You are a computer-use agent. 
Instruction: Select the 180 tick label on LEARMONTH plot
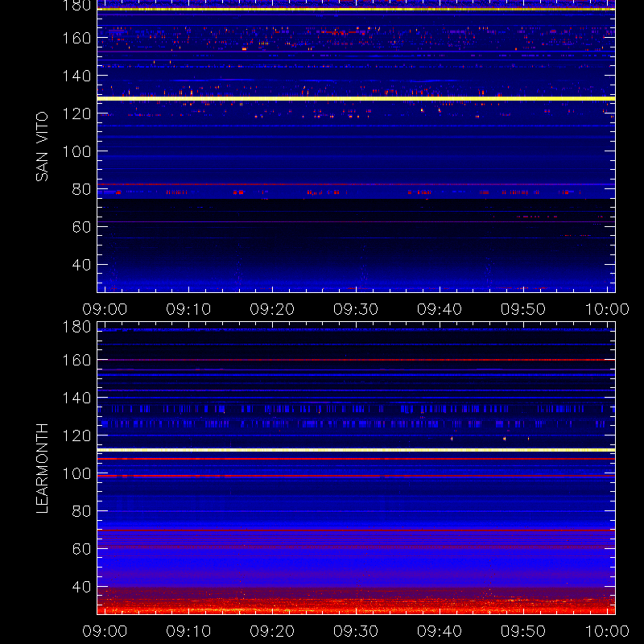coord(76,327)
